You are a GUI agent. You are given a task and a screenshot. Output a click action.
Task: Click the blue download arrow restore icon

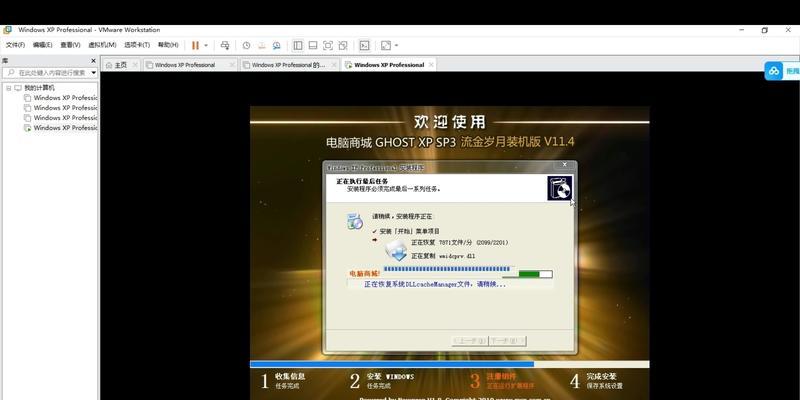click(396, 250)
